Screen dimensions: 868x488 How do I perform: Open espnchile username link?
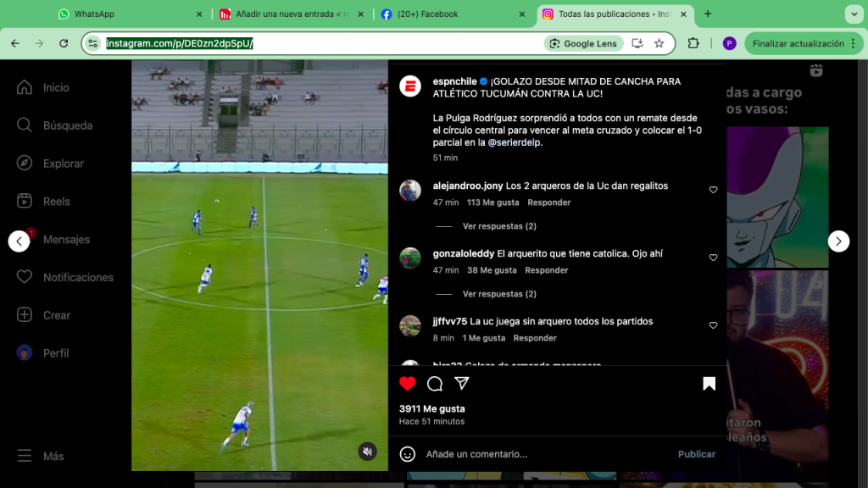pyautogui.click(x=454, y=81)
